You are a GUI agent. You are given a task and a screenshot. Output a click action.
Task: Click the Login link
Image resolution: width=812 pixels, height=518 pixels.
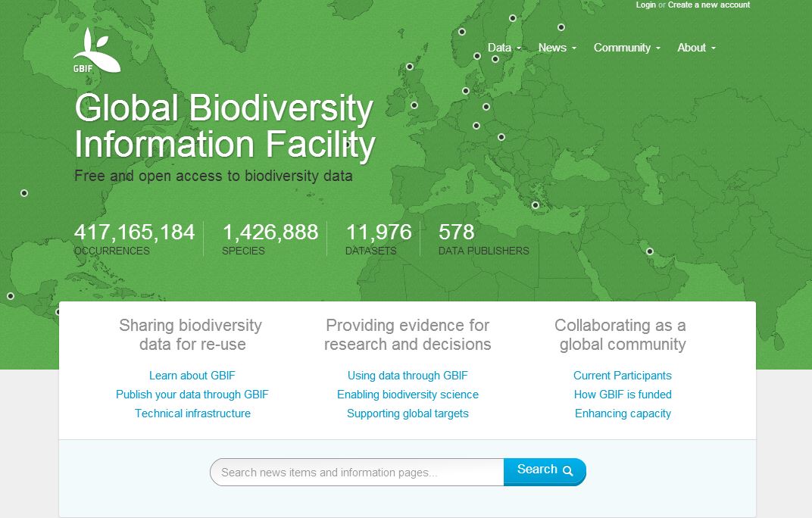(646, 5)
